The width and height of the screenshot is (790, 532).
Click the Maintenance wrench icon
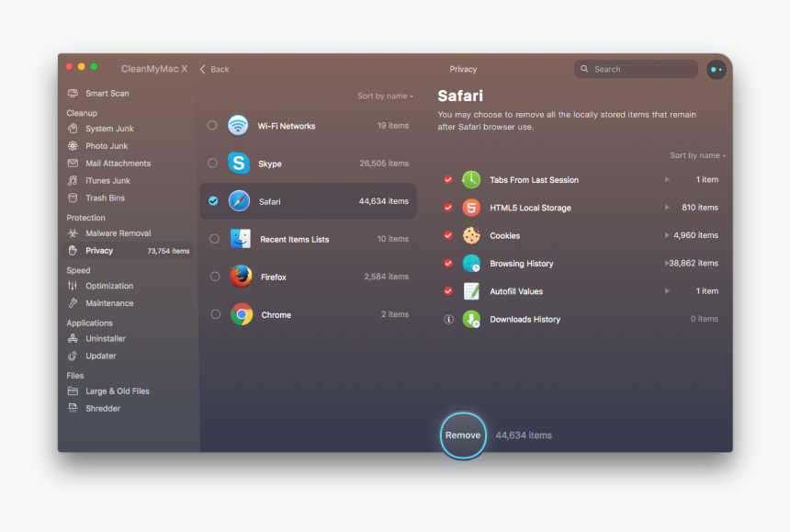[73, 303]
